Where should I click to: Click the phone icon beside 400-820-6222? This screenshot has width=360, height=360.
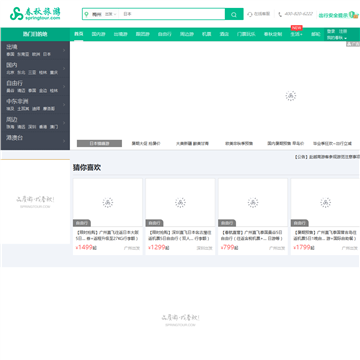[x=280, y=14]
